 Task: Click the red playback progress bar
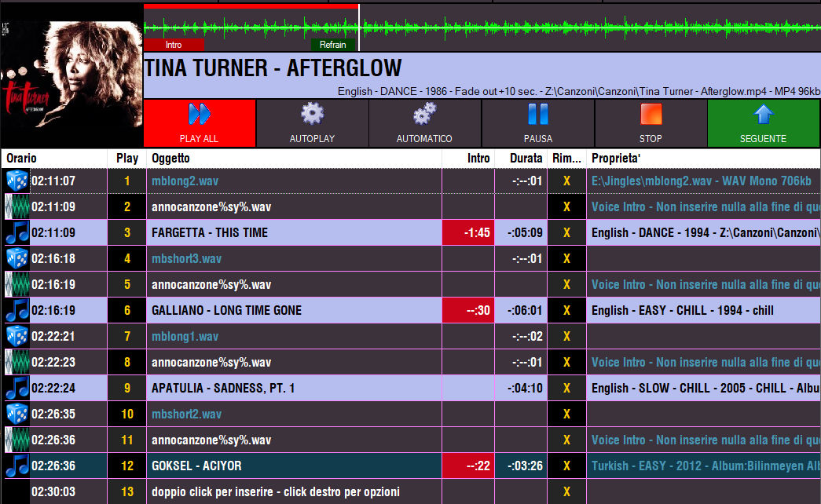pyautogui.click(x=251, y=6)
